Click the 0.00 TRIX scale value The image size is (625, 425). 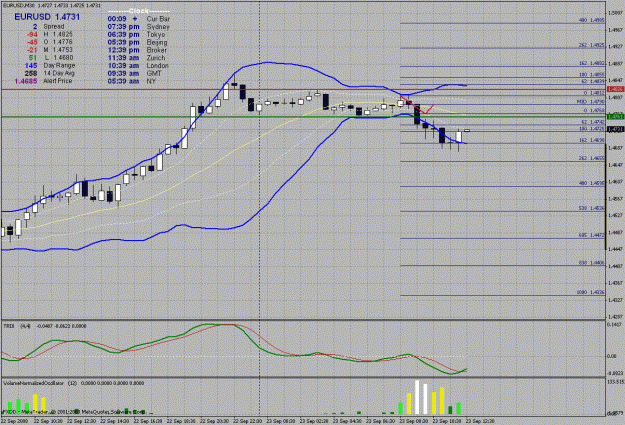pos(611,356)
